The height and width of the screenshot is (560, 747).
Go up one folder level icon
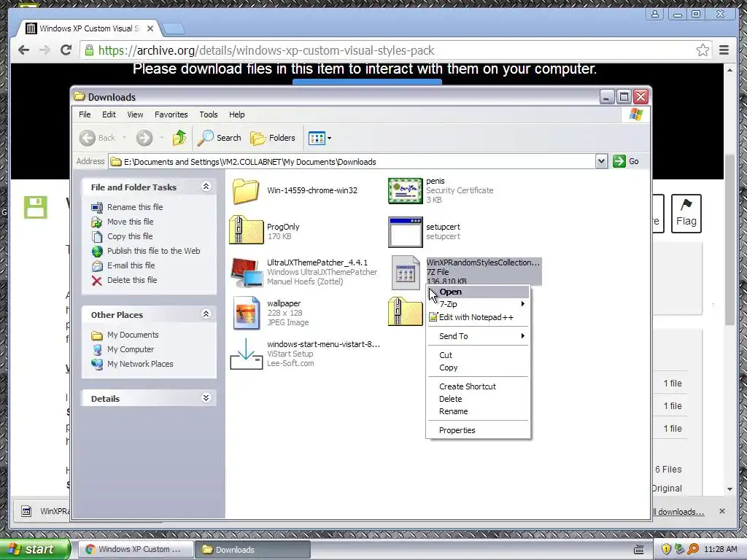(x=179, y=138)
